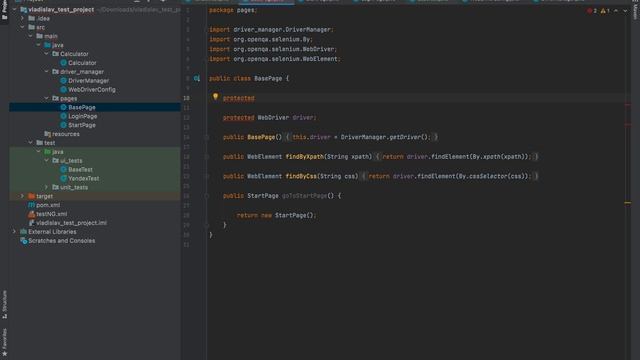Image resolution: width=640 pixels, height=360 pixels.
Task: Expand the .idea folder
Action: (x=22, y=18)
